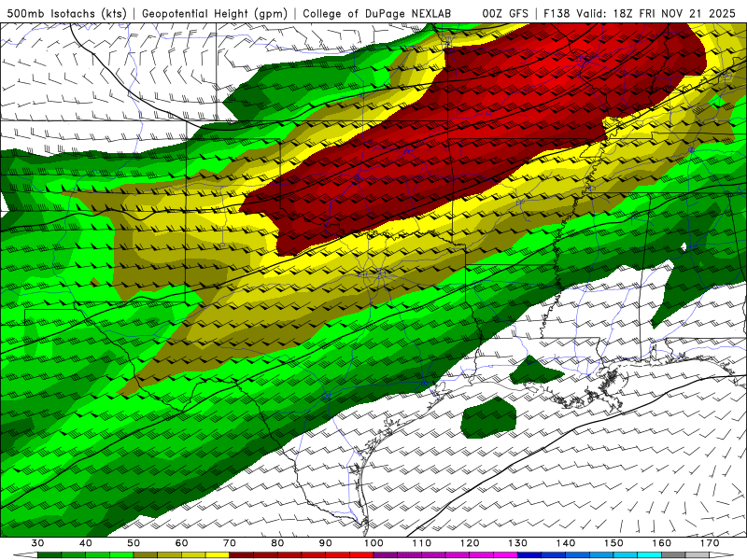Select the bright red swatch ending at 100
747x560 pixels.
pyautogui.click(x=361, y=555)
